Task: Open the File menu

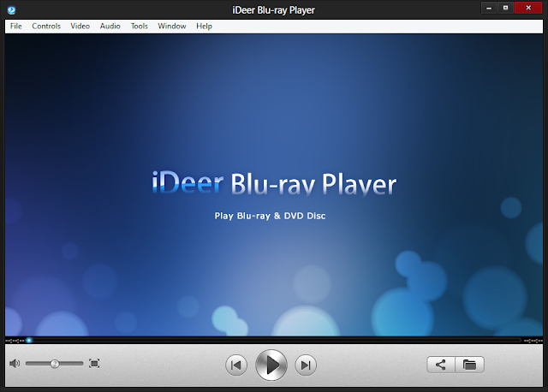Action: pyautogui.click(x=15, y=27)
